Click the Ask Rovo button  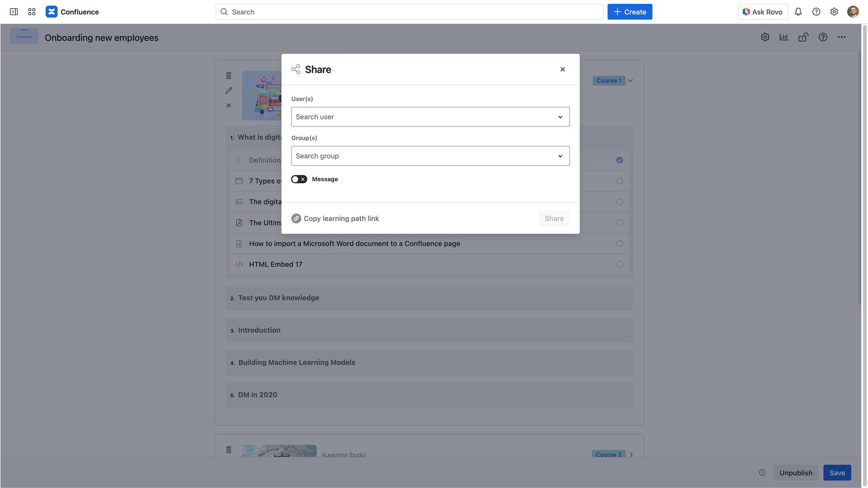tap(763, 12)
